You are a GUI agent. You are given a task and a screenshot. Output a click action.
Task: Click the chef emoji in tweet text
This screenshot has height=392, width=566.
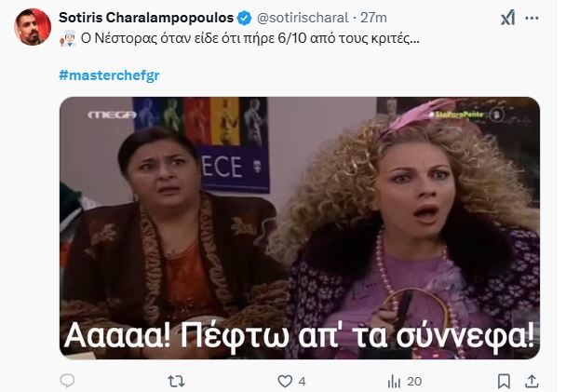pyautogui.click(x=68, y=38)
